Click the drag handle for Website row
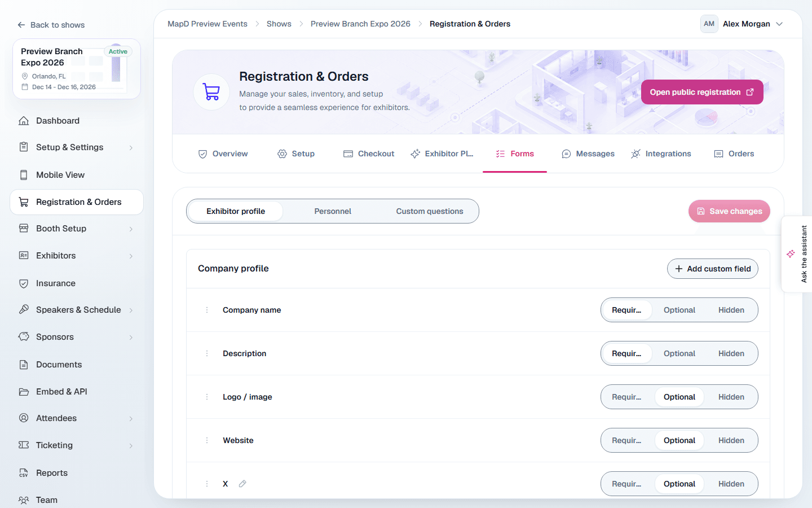Viewport: 812px width, 508px height. 207,440
